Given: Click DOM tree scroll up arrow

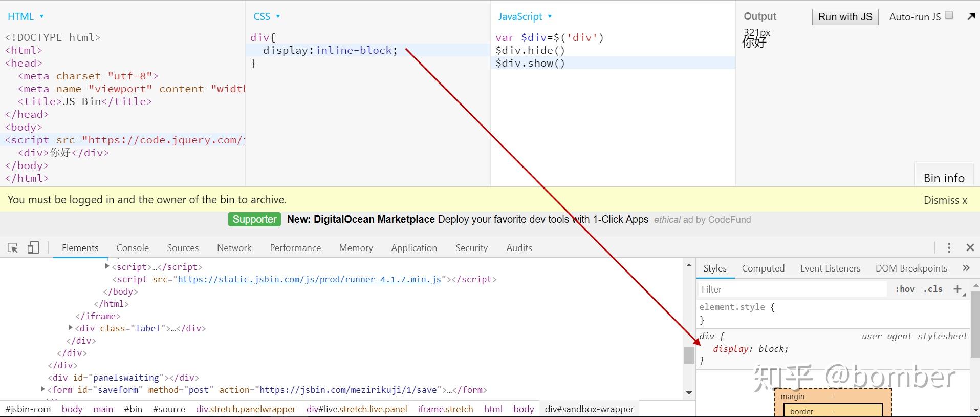Looking at the screenshot, I should pos(689,265).
